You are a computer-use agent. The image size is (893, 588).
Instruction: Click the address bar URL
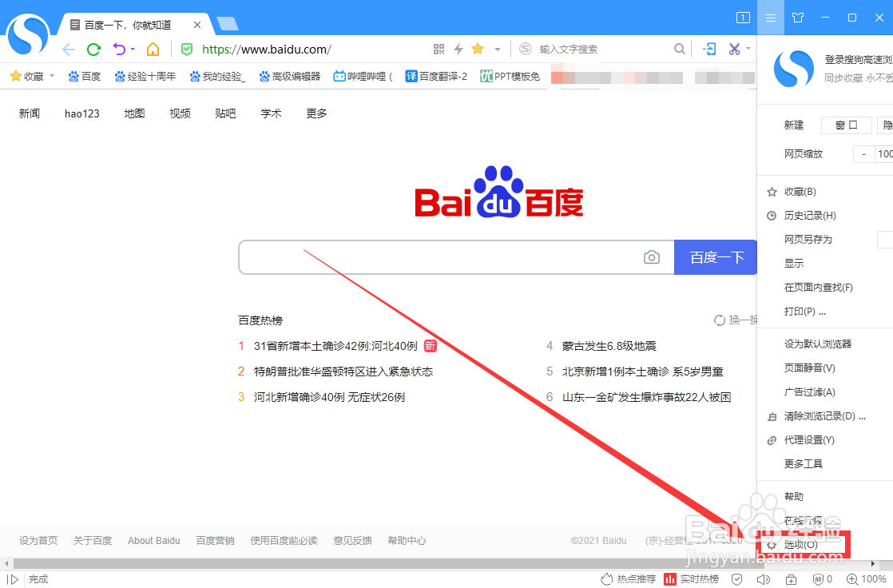tap(267, 49)
